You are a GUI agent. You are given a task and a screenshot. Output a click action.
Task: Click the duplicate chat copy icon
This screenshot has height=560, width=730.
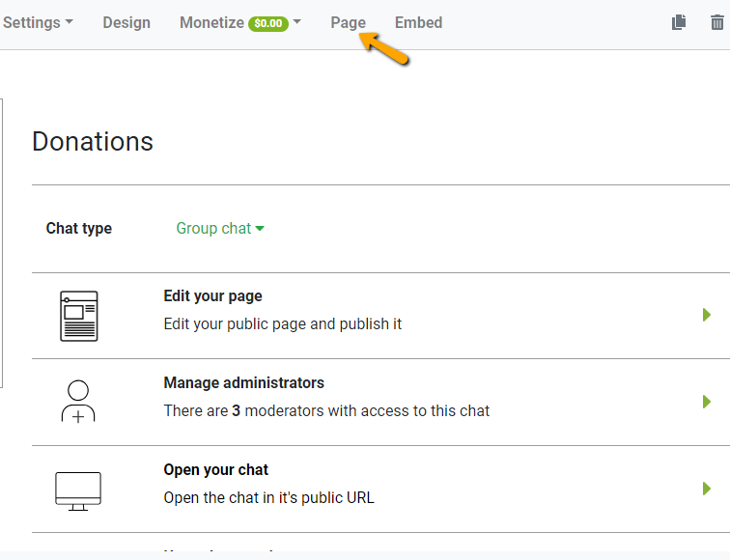coord(679,22)
